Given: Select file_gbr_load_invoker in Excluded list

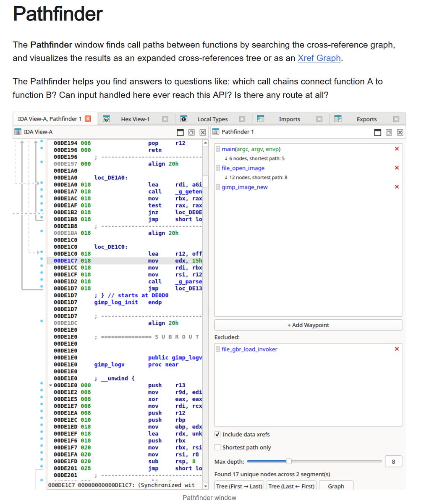Looking at the screenshot, I should point(249,349).
